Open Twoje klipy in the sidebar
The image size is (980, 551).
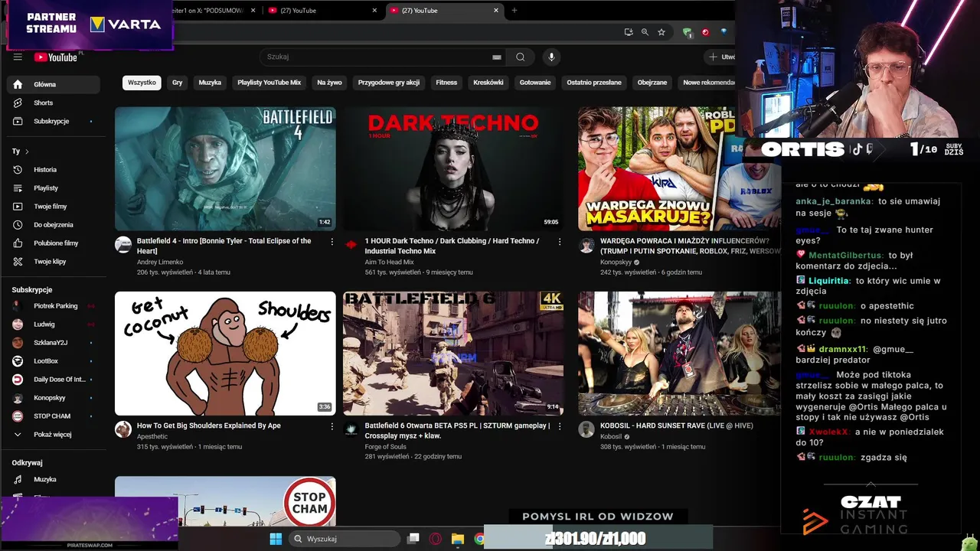click(x=54, y=261)
